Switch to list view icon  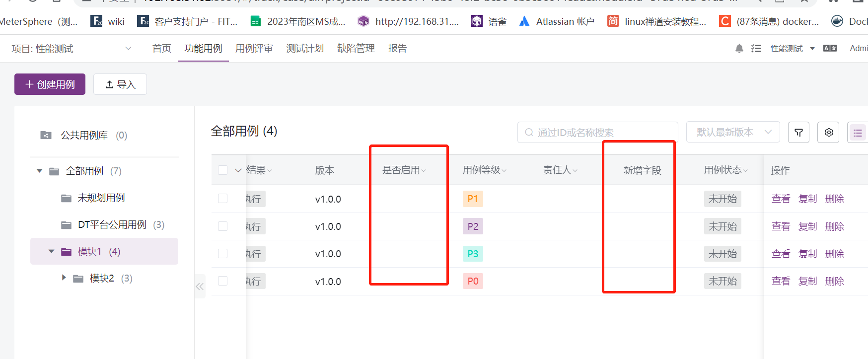pos(858,132)
